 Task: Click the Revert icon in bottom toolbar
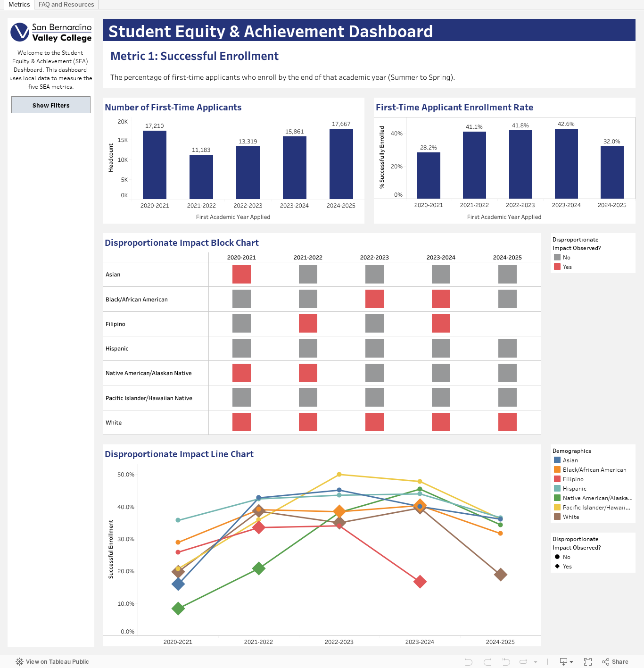click(x=506, y=662)
